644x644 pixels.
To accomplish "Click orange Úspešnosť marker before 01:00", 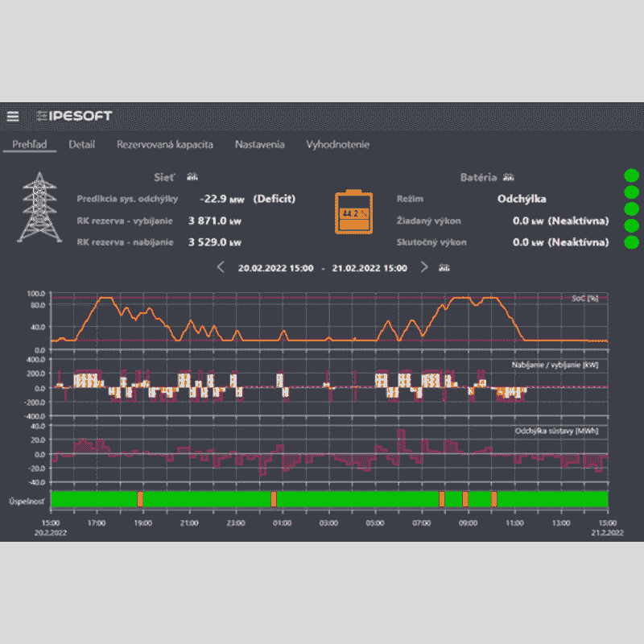I will (x=274, y=499).
